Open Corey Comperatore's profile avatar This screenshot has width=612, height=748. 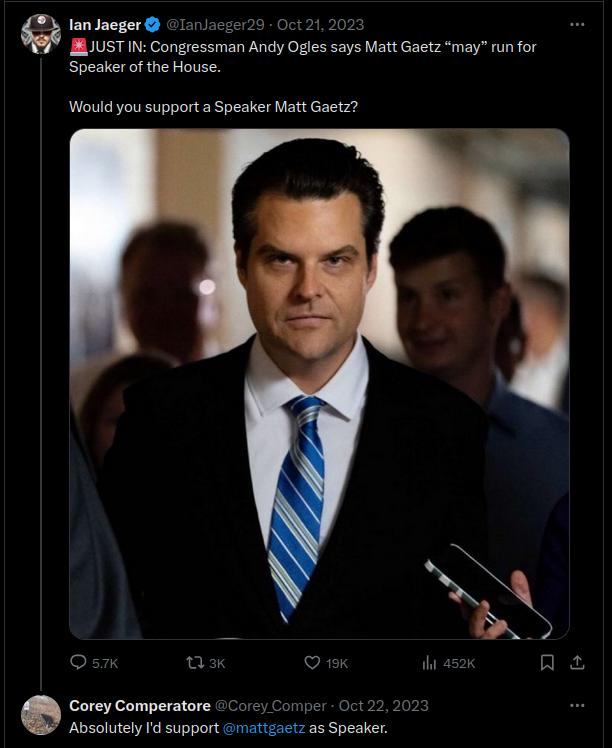[x=41, y=715]
